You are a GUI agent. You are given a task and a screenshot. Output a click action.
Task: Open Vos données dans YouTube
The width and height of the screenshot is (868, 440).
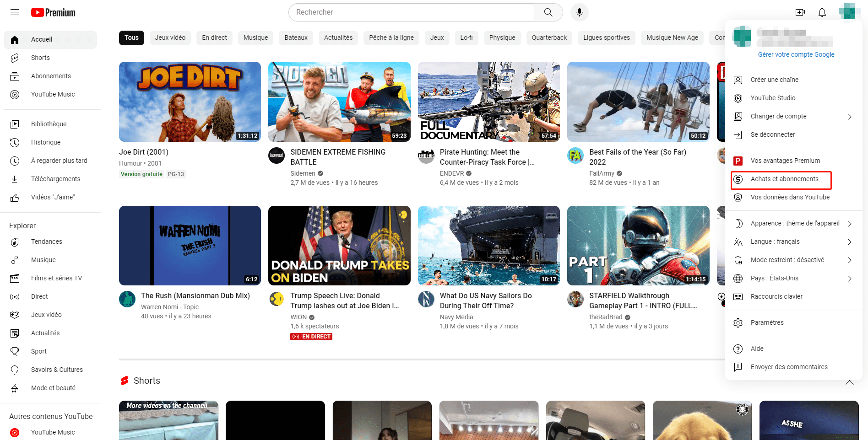794,197
